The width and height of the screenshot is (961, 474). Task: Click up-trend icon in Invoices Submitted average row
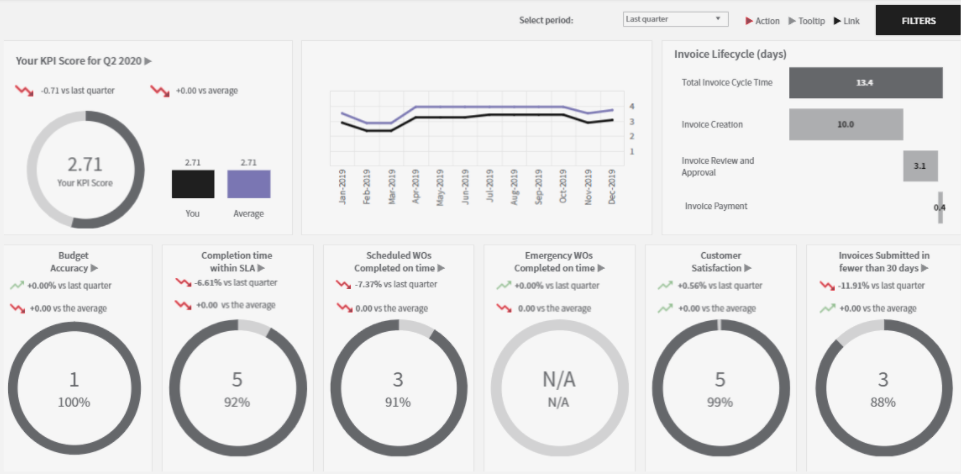827,308
